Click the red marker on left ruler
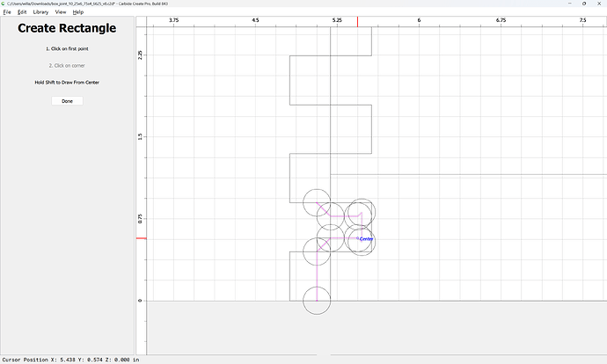Viewport: 607px width, 364px height. (142, 238)
